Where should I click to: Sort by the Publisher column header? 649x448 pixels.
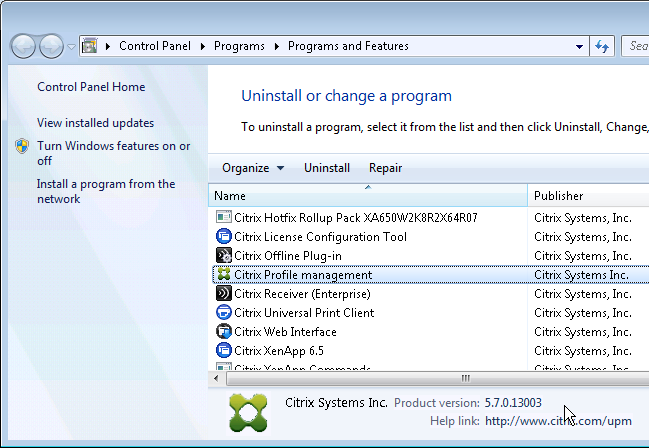point(589,195)
